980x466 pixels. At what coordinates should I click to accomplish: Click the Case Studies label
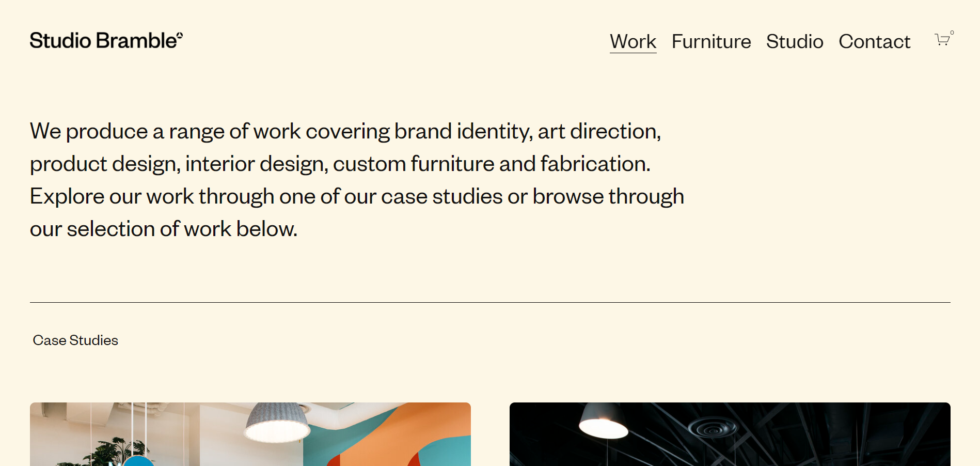75,340
